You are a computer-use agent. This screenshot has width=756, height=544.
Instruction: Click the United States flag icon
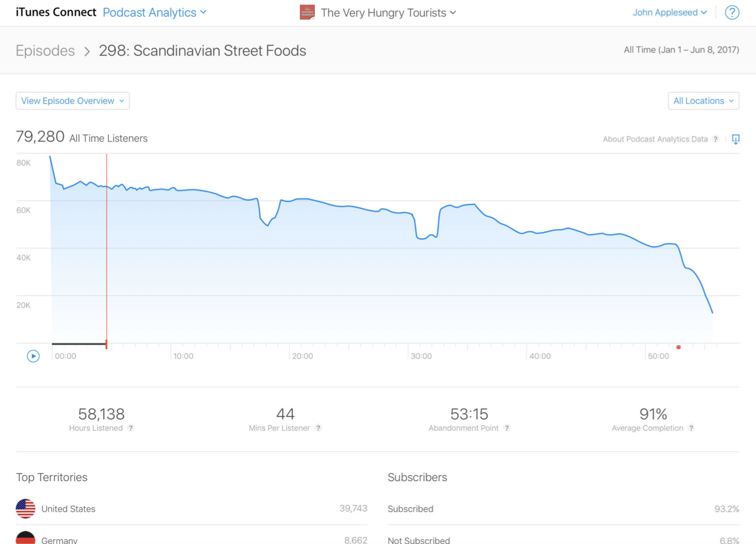coord(25,509)
